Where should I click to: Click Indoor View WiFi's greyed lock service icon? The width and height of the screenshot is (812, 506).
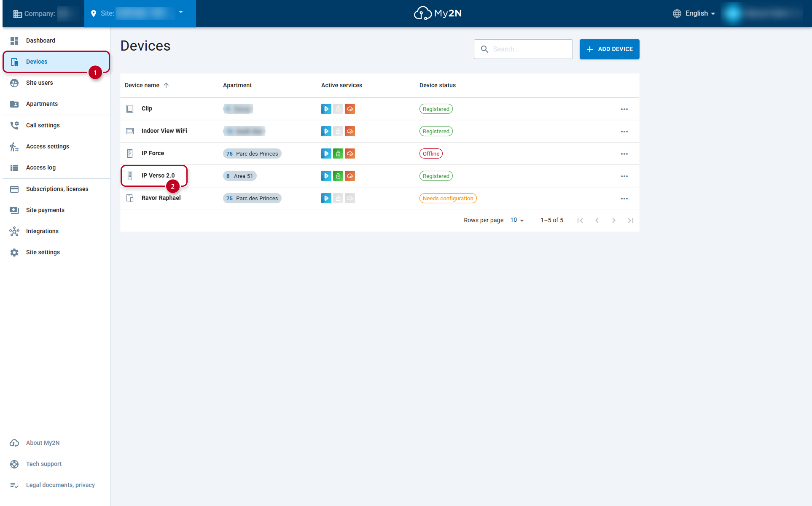pyautogui.click(x=338, y=131)
